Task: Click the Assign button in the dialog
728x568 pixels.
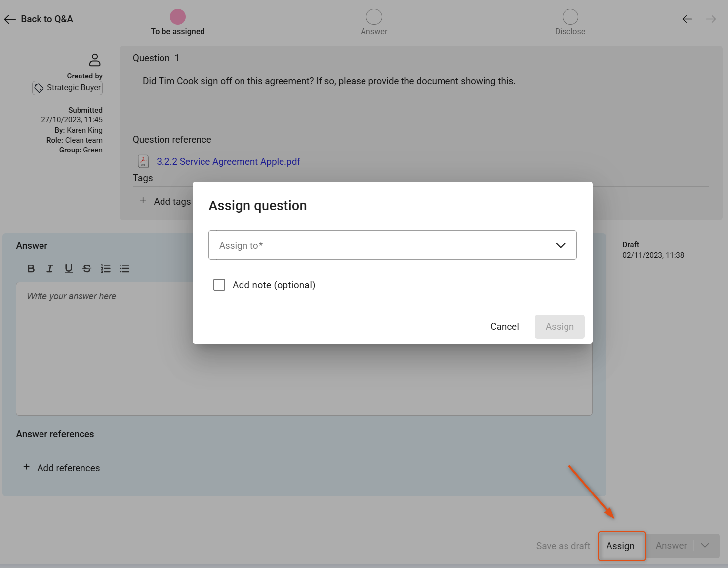Action: 560,327
